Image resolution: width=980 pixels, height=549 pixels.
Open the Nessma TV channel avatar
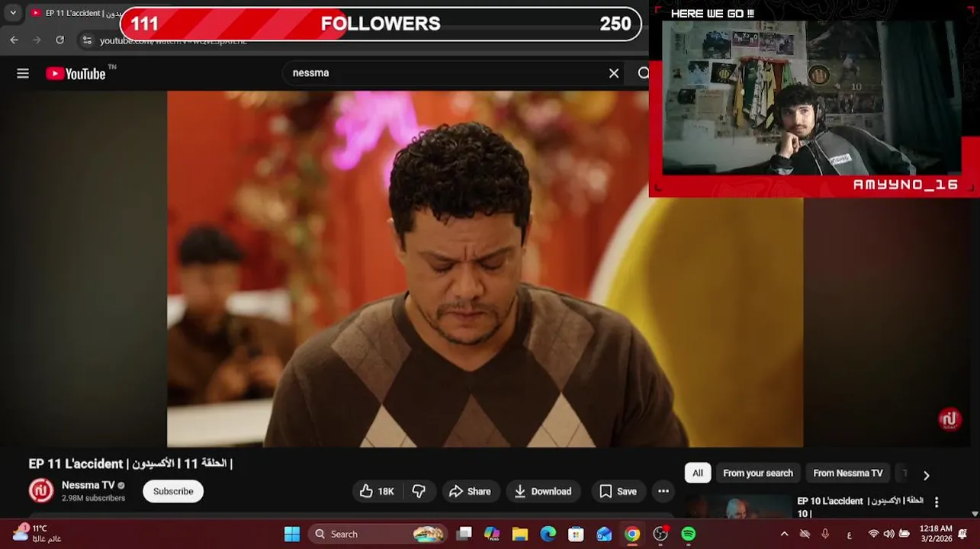(x=41, y=490)
